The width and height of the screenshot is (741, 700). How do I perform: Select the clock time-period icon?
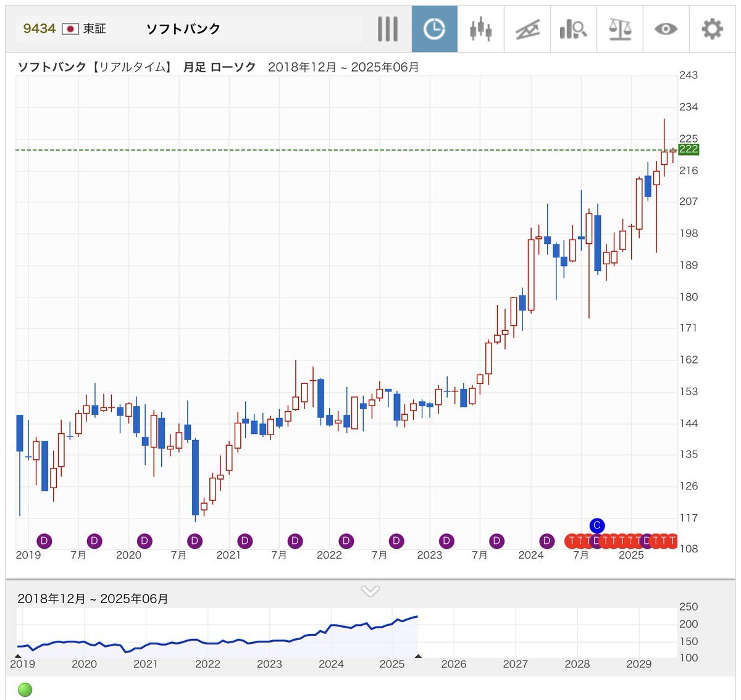435,29
